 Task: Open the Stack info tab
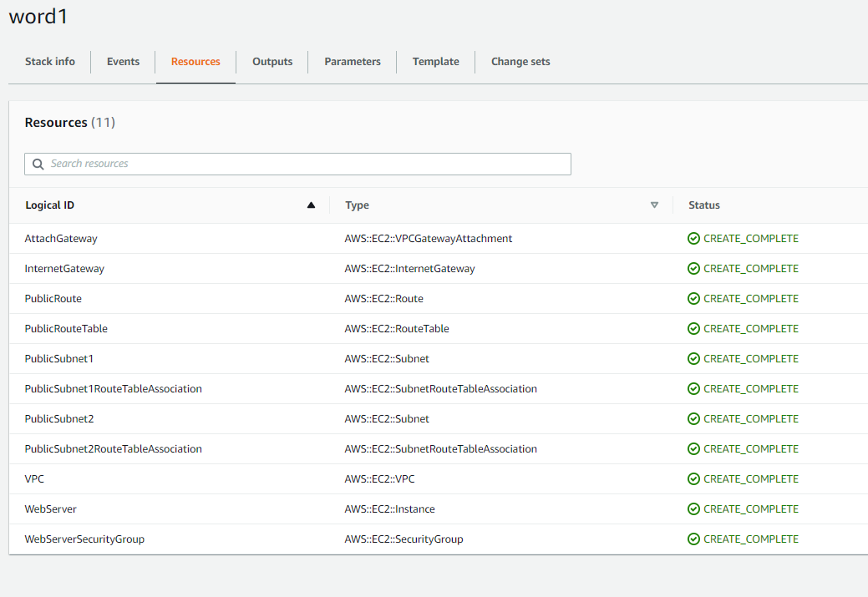pyautogui.click(x=50, y=62)
